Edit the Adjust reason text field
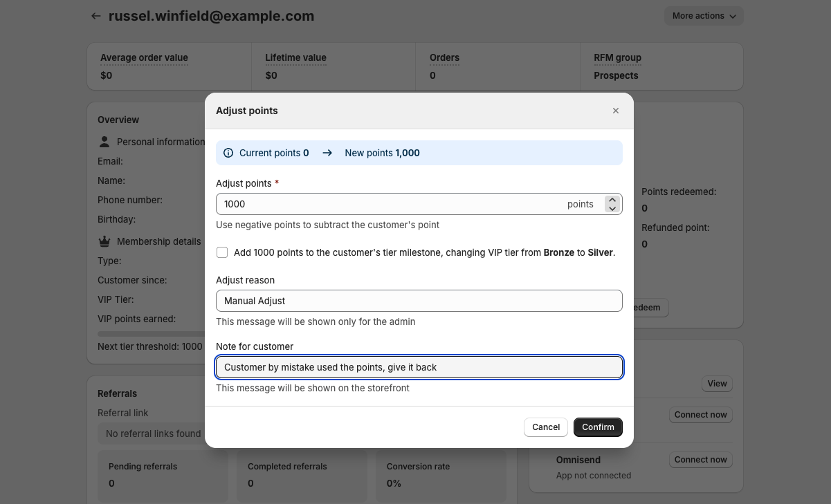The image size is (831, 504). coord(419,301)
